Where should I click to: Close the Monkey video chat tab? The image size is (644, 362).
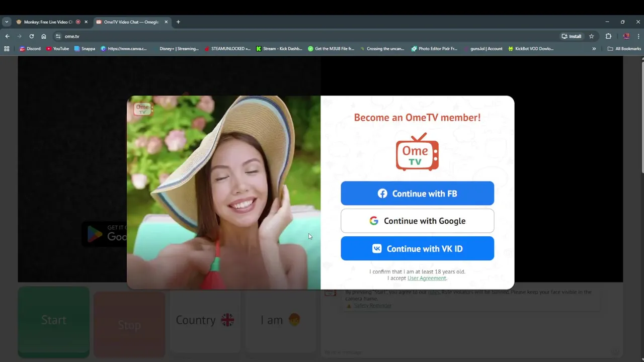click(86, 22)
